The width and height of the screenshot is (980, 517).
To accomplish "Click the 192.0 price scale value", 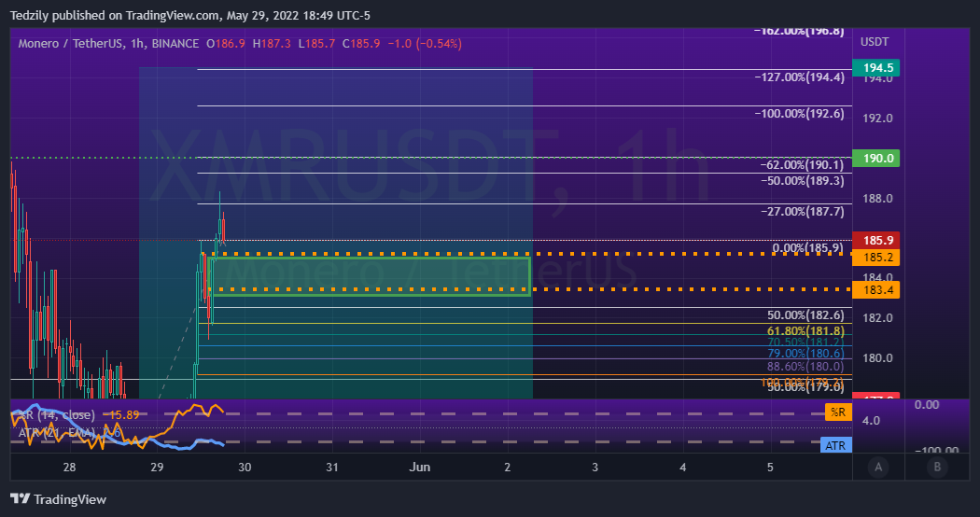I will [x=877, y=119].
